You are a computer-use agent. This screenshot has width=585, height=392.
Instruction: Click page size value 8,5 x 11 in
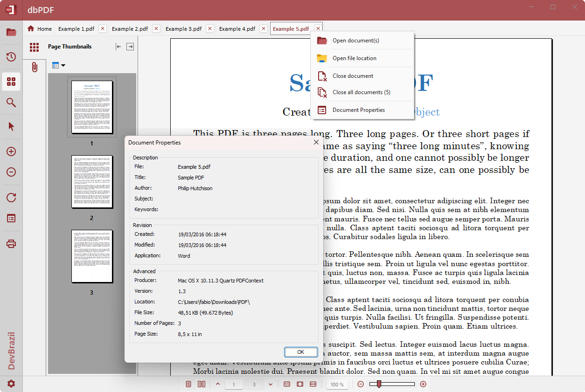pyautogui.click(x=190, y=334)
